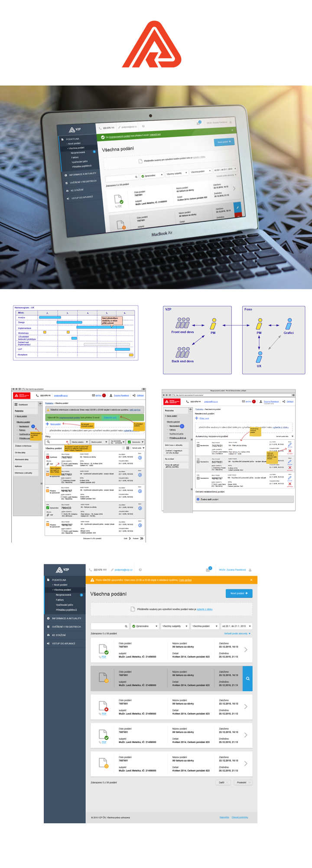Toggle 'Zpracováno' checkbox in left wireframe filters
The height and width of the screenshot is (868, 312).
(x=129, y=442)
